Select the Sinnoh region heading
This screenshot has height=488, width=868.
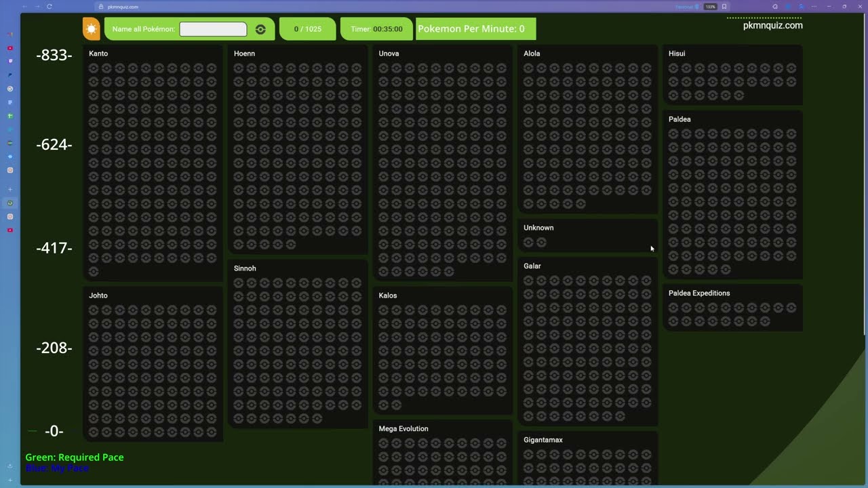[245, 268]
